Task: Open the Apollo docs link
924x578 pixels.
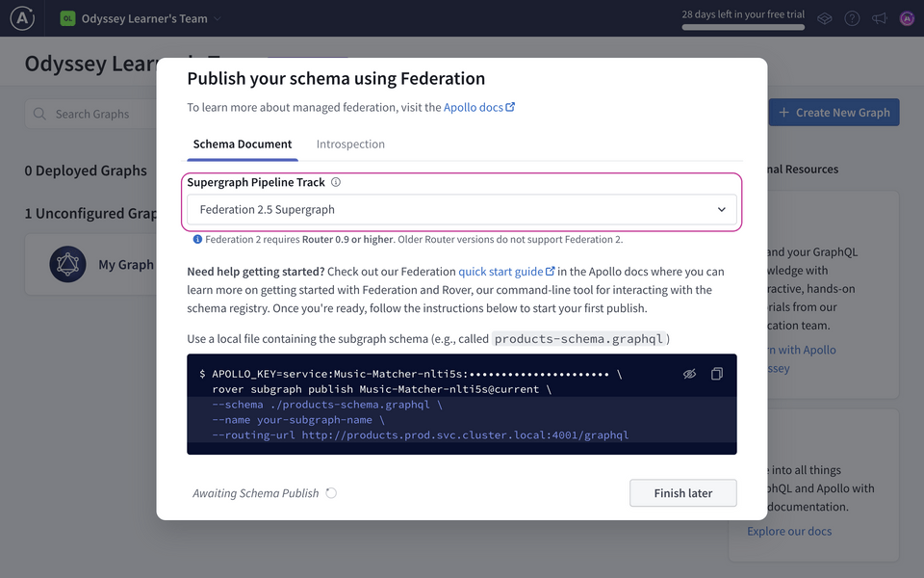Action: pos(479,107)
